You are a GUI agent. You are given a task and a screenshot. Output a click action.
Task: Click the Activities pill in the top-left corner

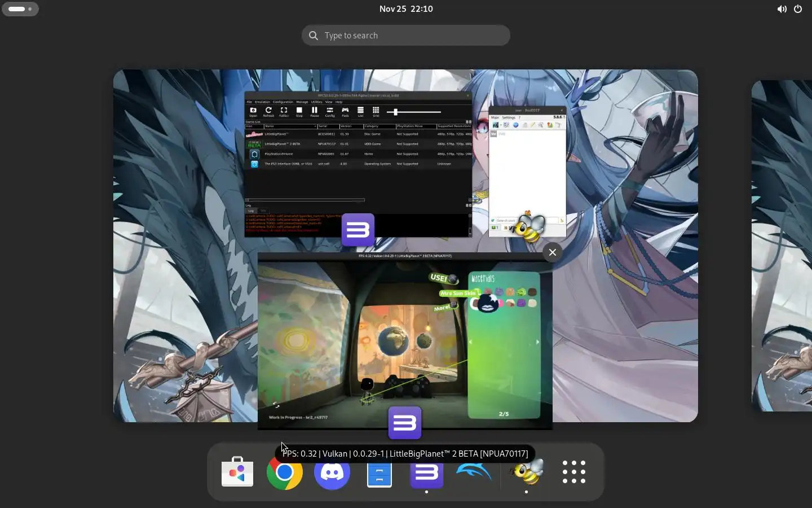20,9
